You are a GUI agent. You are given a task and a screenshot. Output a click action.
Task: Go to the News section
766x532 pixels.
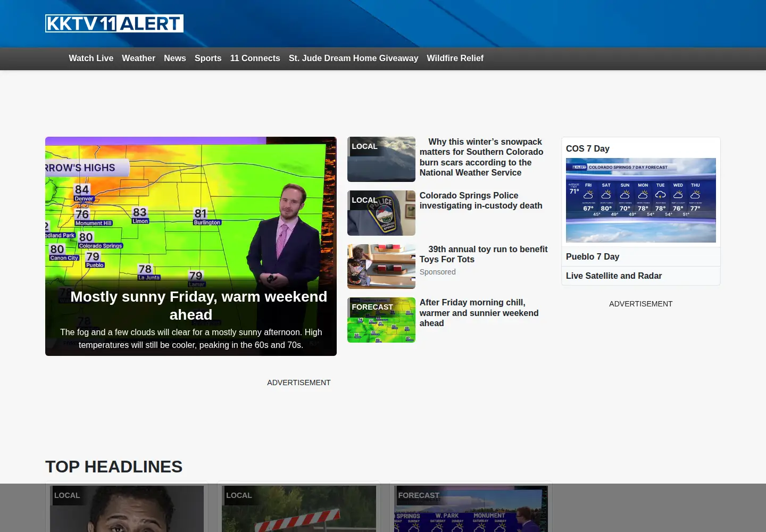pos(175,59)
